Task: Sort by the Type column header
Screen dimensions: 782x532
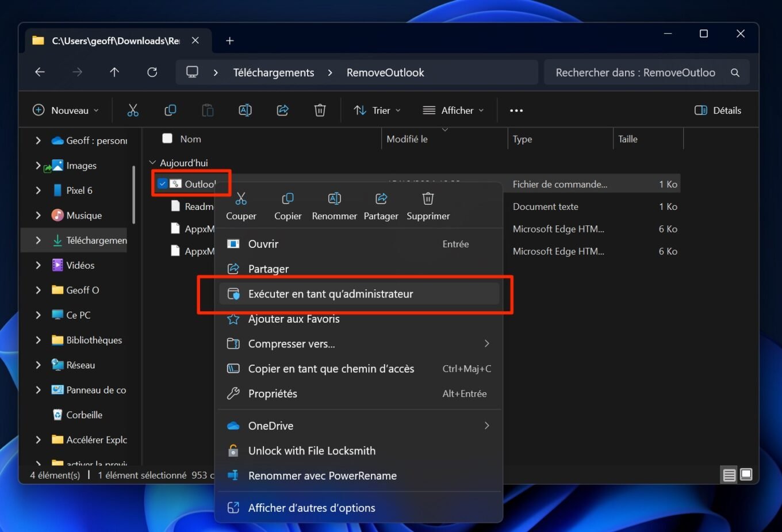Action: point(560,139)
